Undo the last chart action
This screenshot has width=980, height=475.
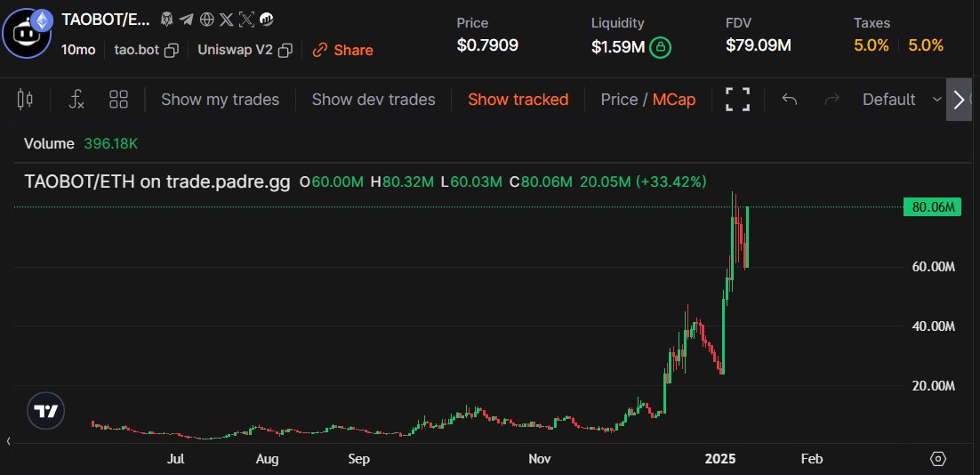pos(790,99)
